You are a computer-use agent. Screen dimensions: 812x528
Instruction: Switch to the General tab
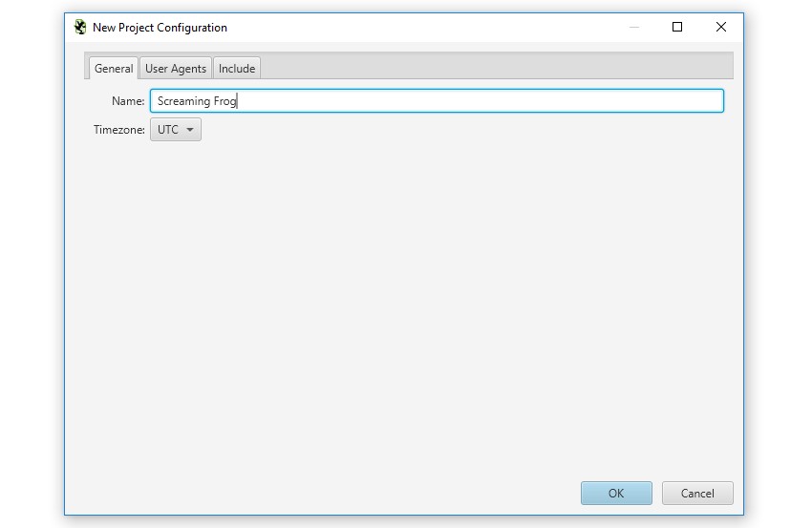(114, 69)
